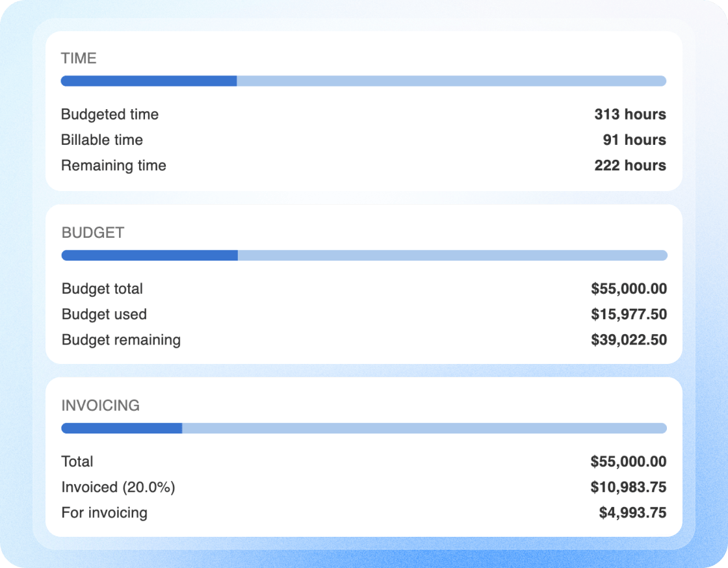The height and width of the screenshot is (568, 728).
Task: Click the invoiced amount $10,983.75
Action: point(628,487)
